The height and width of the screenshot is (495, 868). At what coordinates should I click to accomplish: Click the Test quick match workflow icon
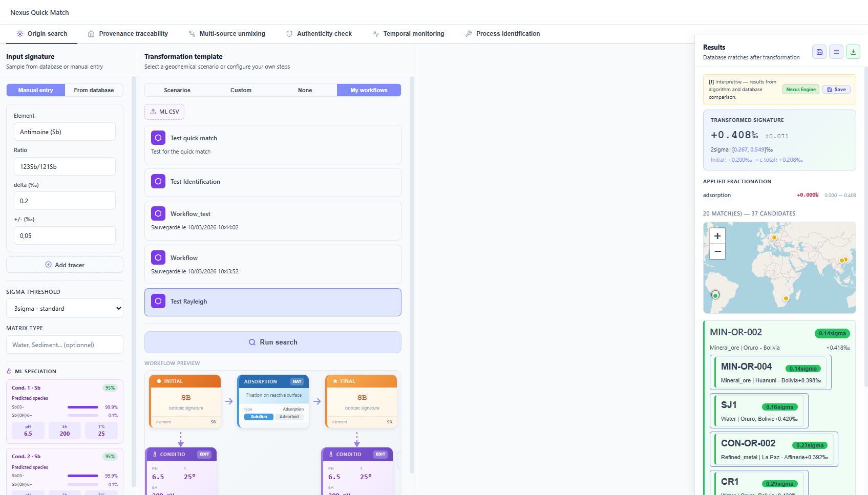pos(158,138)
